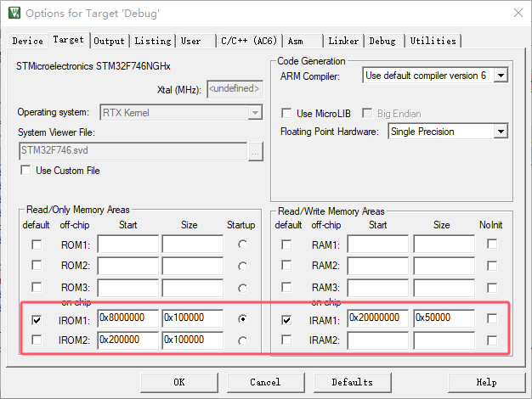Click the System Viewer File browse button
This screenshot has height=399, width=532.
(254, 151)
